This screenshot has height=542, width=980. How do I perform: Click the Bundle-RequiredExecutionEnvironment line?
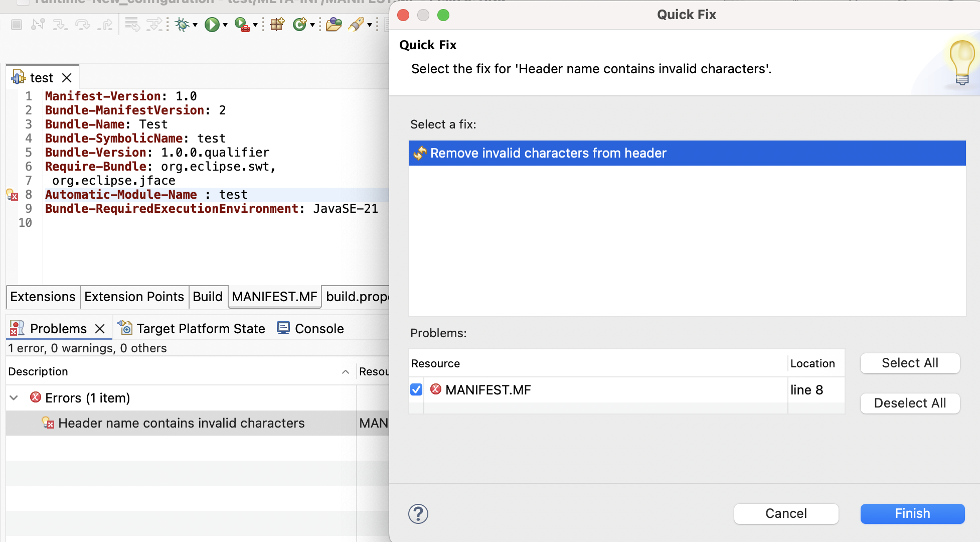pyautogui.click(x=211, y=209)
